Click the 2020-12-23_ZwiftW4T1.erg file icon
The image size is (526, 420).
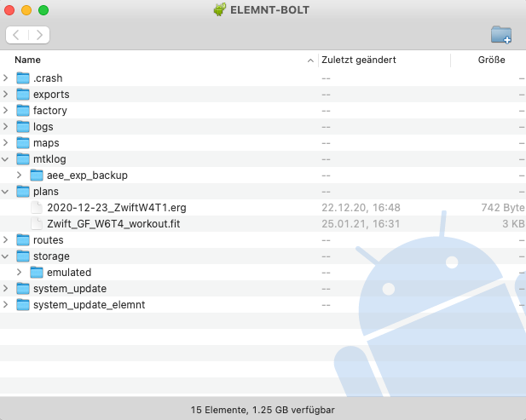[36, 208]
